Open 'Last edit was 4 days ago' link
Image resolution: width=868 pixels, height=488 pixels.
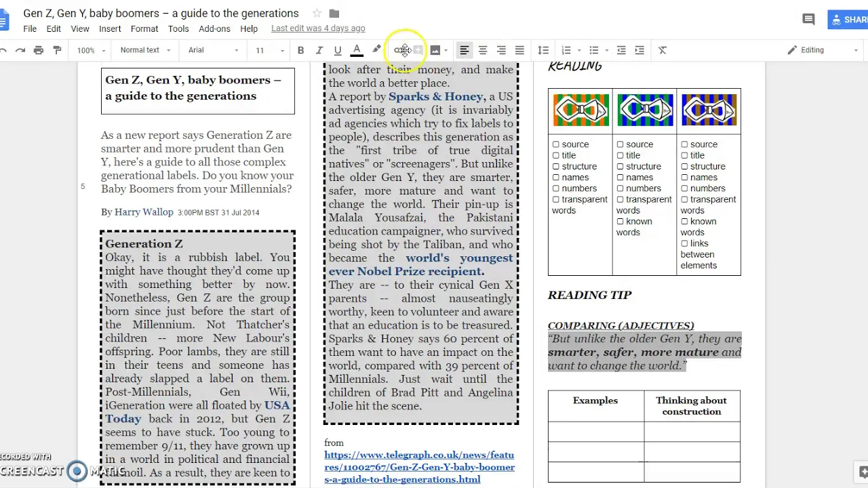tap(318, 28)
